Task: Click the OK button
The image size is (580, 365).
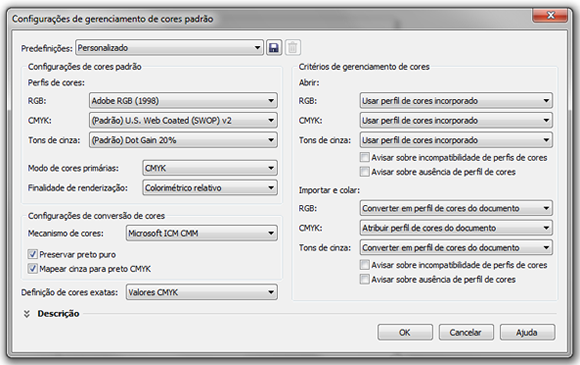Action: pyautogui.click(x=405, y=332)
